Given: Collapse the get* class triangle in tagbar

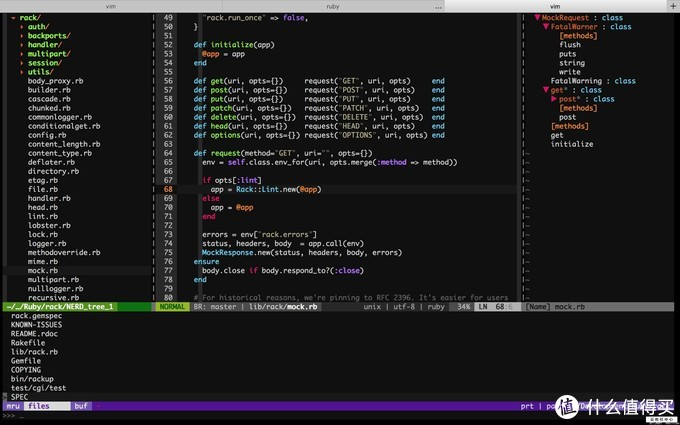Looking at the screenshot, I should pos(546,90).
